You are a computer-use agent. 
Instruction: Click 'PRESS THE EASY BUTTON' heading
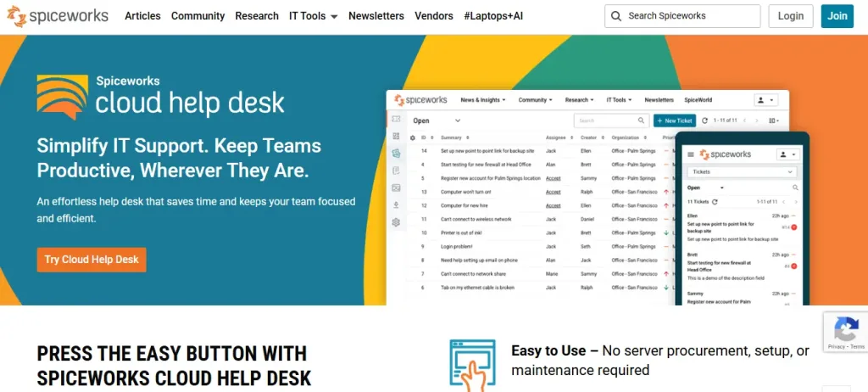point(174,366)
